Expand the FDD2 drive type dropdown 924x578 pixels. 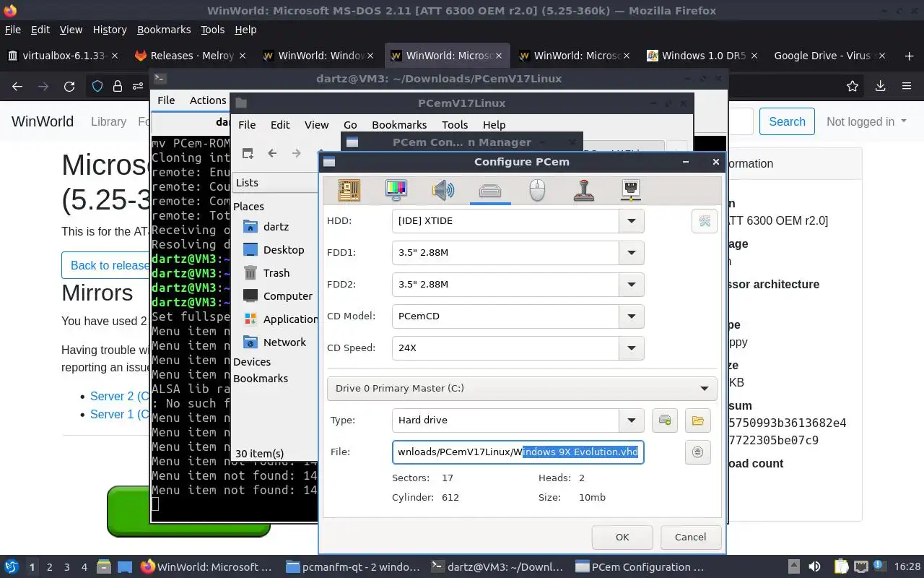point(632,285)
